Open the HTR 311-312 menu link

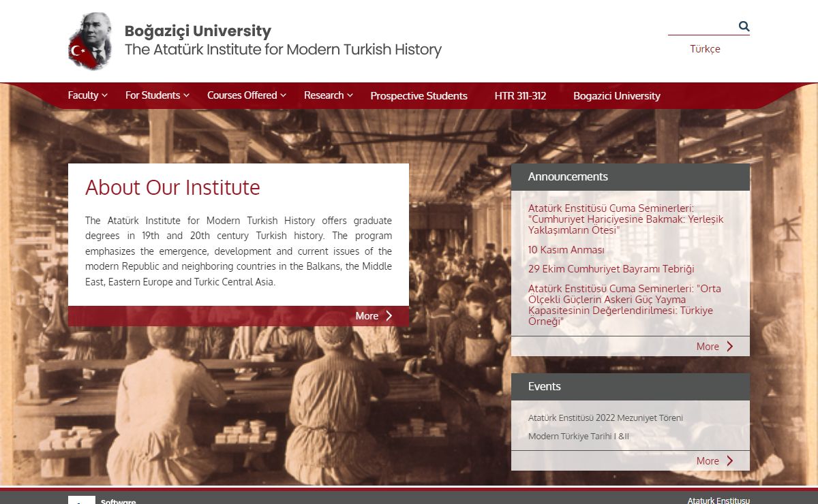(520, 96)
